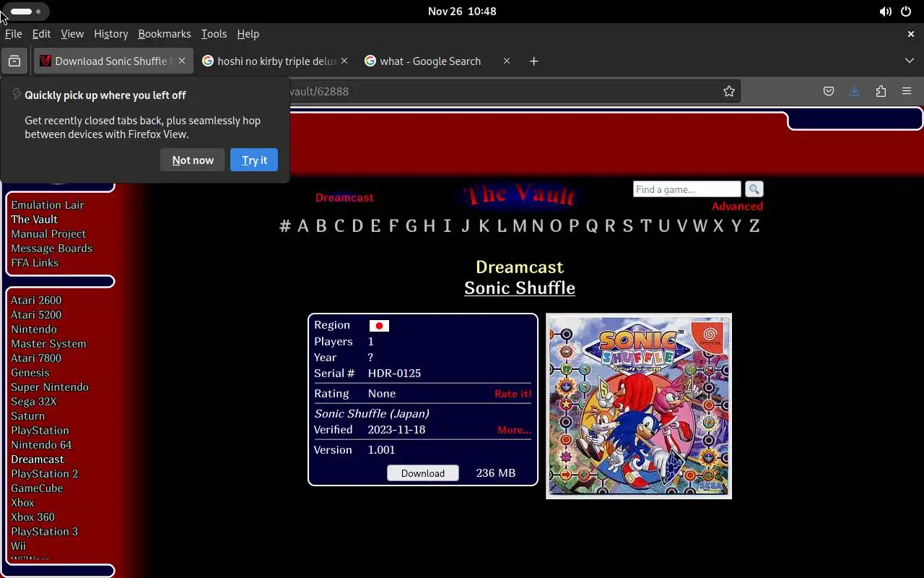The width and height of the screenshot is (924, 578).
Task: Click the game search magnifier button
Action: (754, 189)
